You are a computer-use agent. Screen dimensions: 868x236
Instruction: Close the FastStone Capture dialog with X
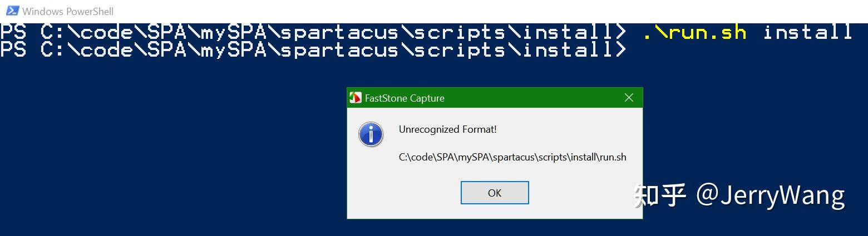(629, 98)
